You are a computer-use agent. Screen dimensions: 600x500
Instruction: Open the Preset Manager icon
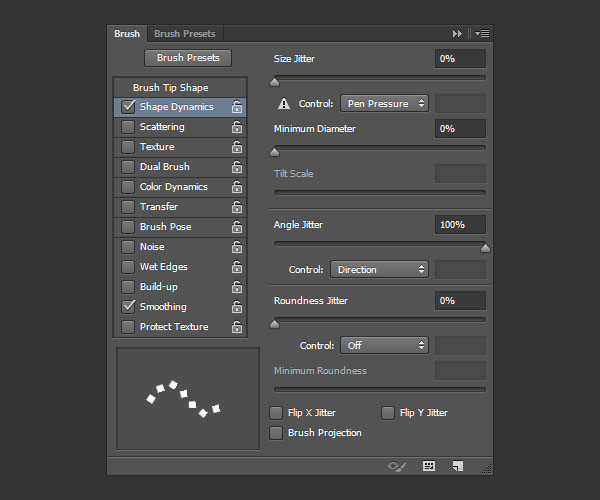[x=429, y=466]
